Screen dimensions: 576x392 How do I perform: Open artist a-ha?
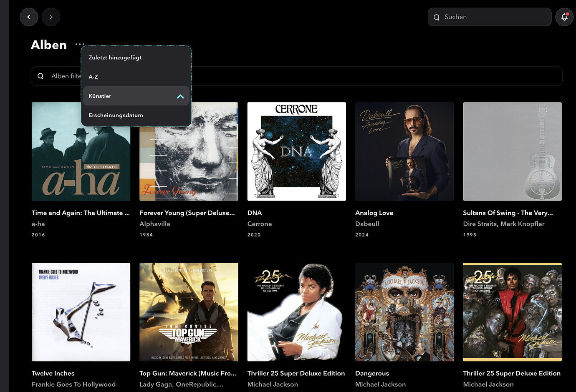(38, 224)
